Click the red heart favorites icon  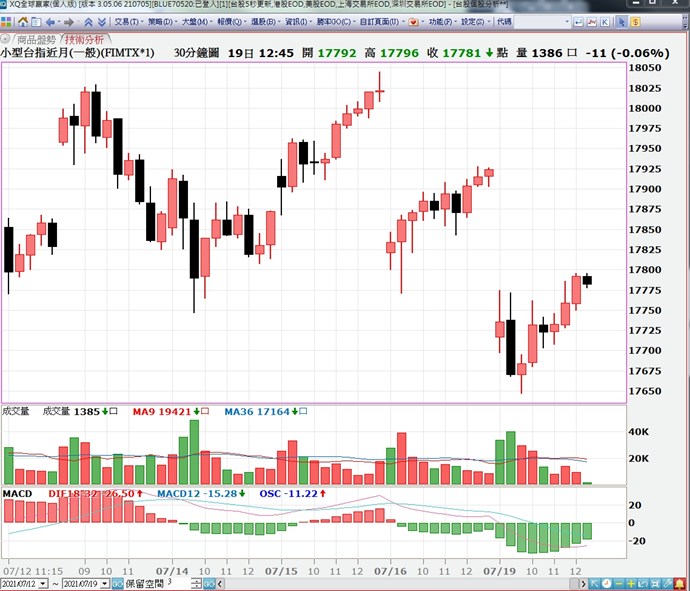pos(413,22)
